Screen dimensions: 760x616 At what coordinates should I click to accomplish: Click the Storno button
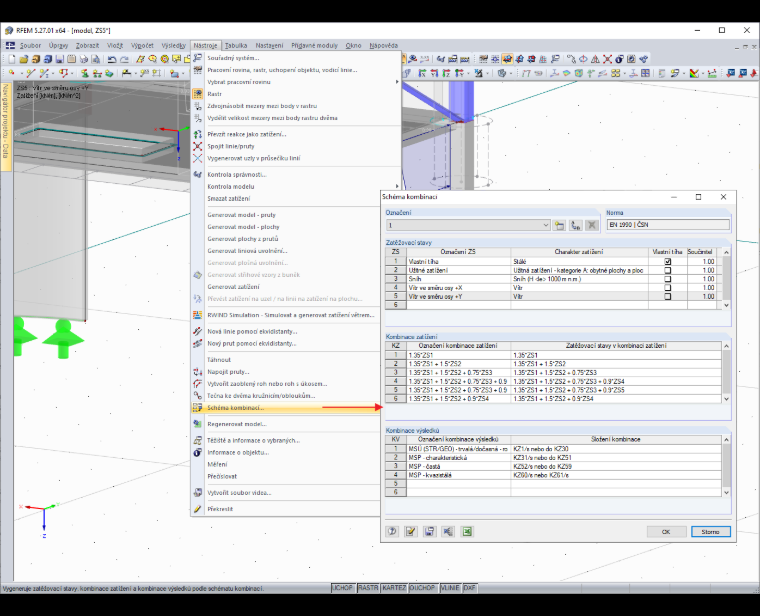click(710, 532)
